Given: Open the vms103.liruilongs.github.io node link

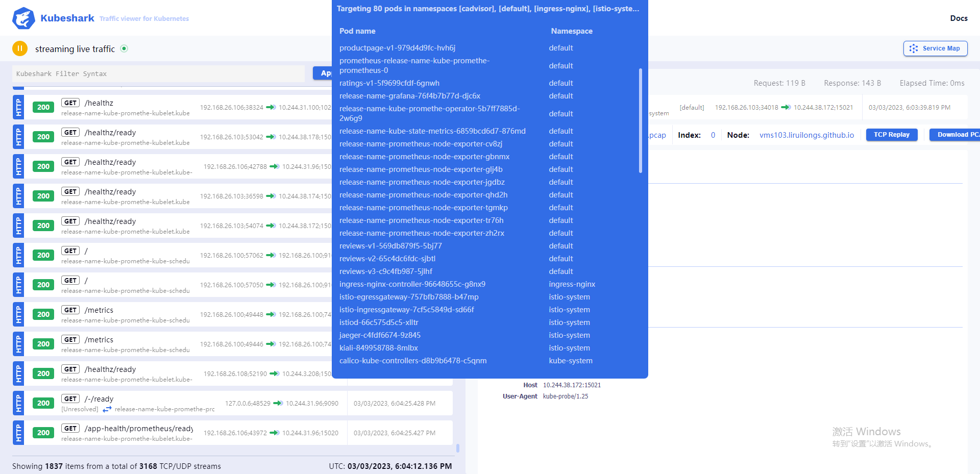Looking at the screenshot, I should 806,135.
